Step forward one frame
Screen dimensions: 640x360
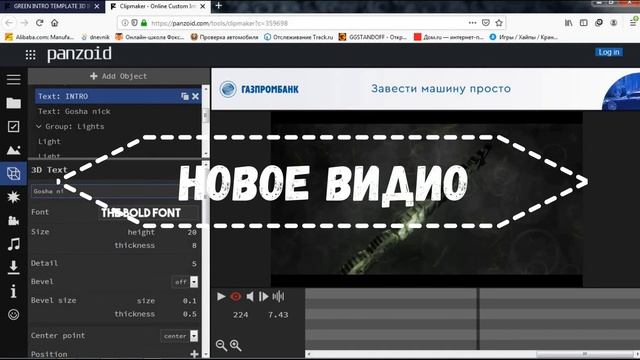(x=264, y=296)
